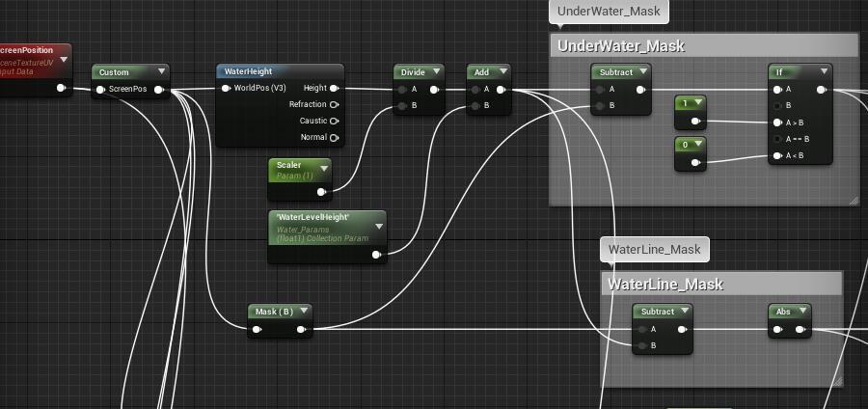868x409 pixels.
Task: Toggle the If node's collapse arrow
Action: coord(824,71)
